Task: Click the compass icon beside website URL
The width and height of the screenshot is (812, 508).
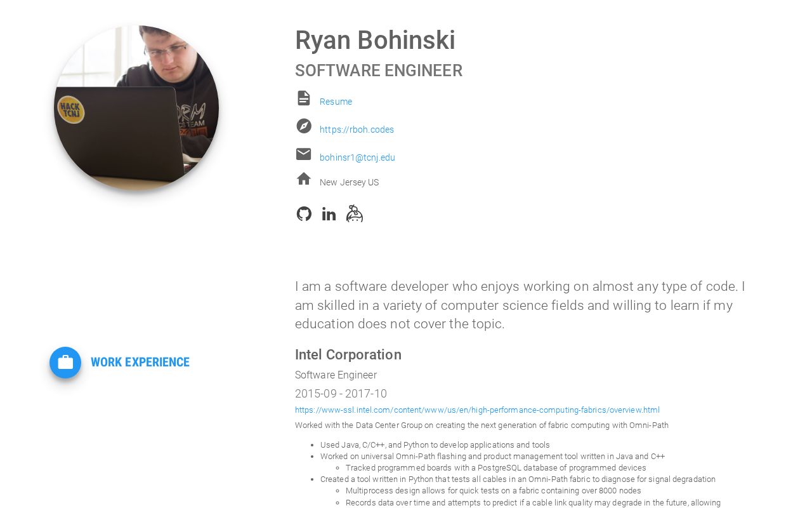Action: point(304,126)
